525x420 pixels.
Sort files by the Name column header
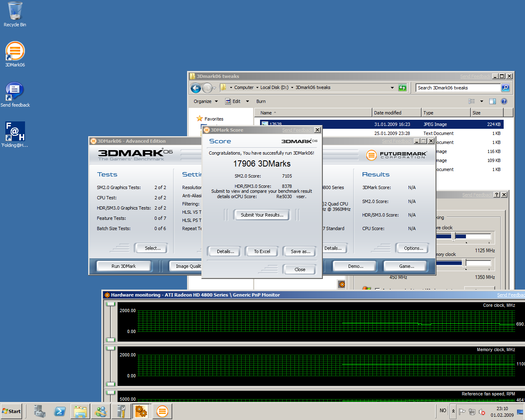(313, 113)
